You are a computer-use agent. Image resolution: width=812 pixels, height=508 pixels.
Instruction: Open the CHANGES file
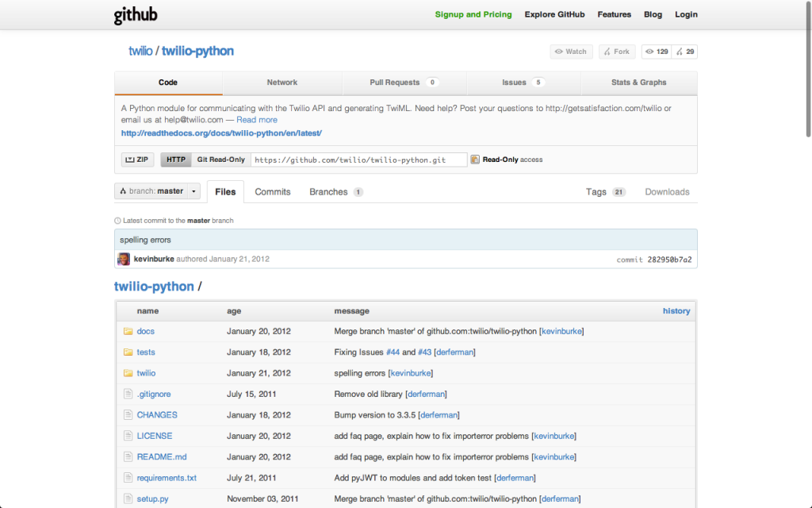157,414
